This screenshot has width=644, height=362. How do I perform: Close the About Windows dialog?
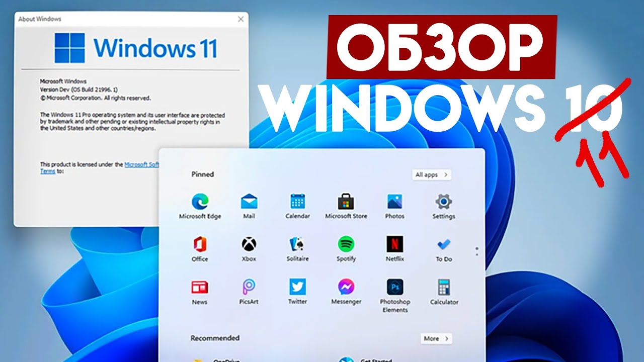(x=240, y=19)
